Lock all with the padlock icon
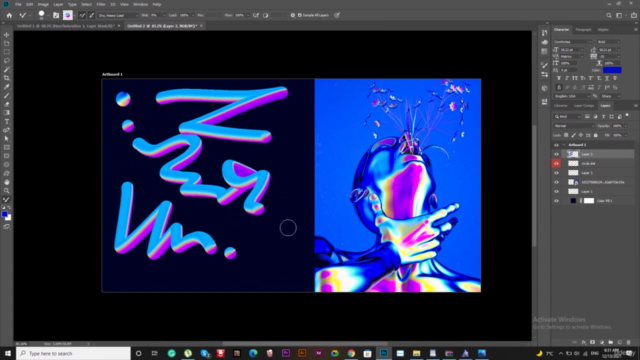 (596, 135)
